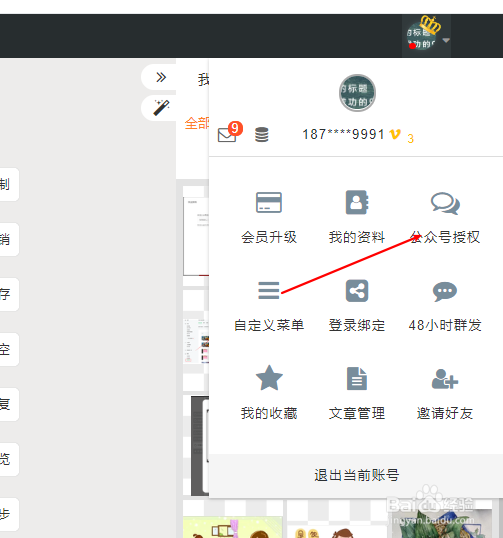The height and width of the screenshot is (538, 503).
Task: Open 我的资料 profile icon
Action: 357,202
